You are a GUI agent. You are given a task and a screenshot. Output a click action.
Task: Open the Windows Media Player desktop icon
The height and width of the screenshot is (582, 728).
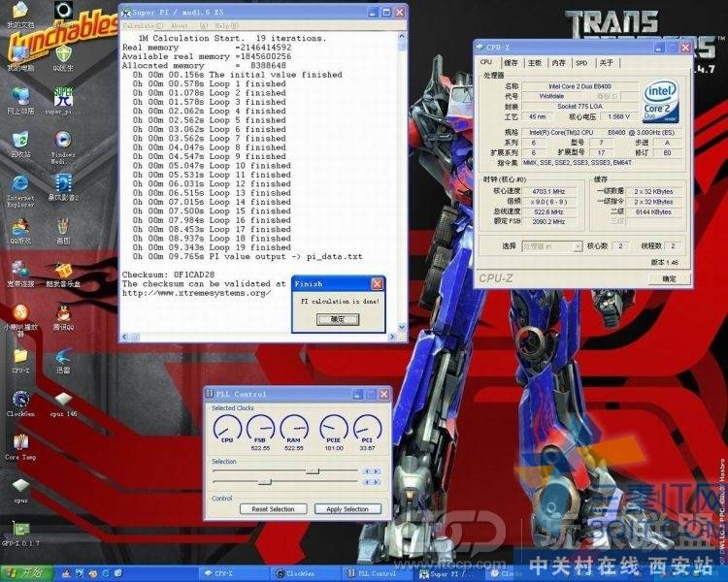(63, 146)
